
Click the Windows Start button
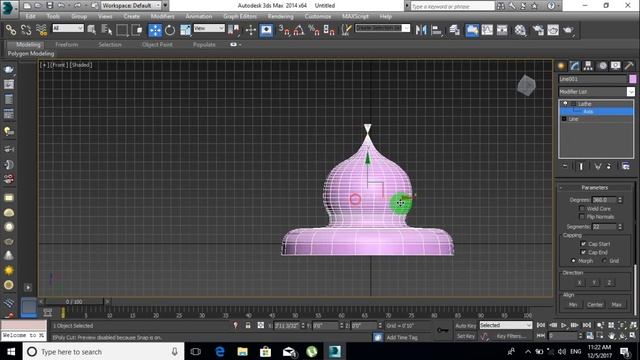tap(11, 351)
